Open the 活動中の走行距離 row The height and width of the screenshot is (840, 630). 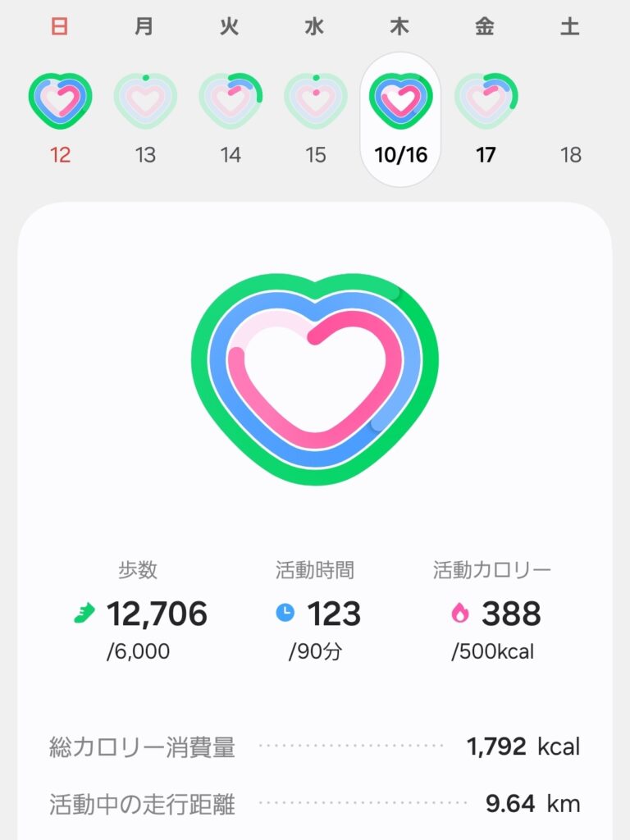(x=315, y=803)
